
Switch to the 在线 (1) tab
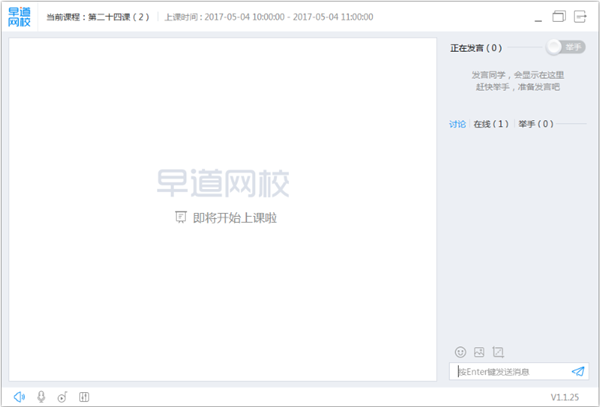(491, 124)
